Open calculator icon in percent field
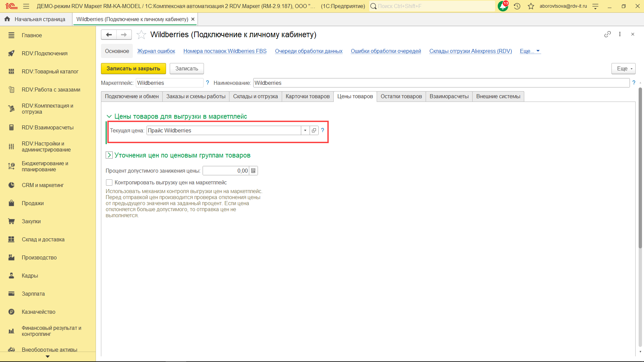The image size is (644, 362). [254, 171]
